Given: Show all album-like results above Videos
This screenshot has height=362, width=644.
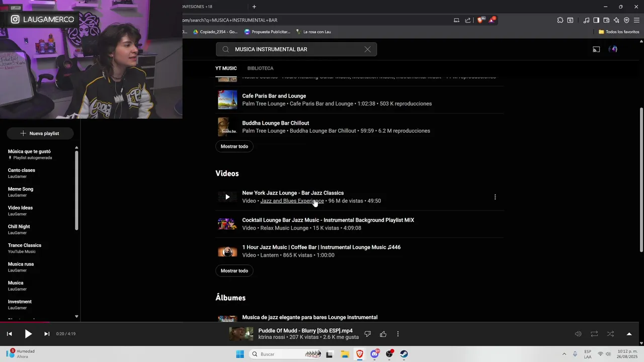Looking at the screenshot, I should click(234, 146).
